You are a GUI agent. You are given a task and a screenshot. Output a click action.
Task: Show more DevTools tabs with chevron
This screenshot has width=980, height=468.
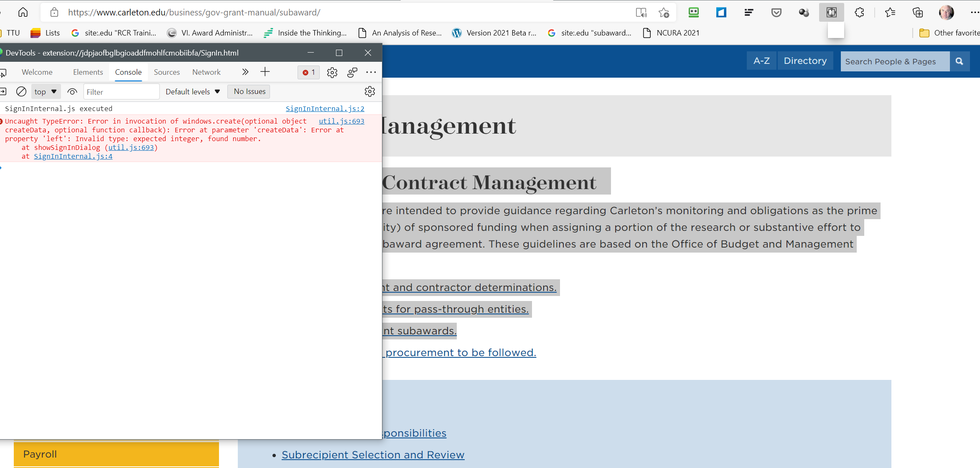tap(245, 72)
